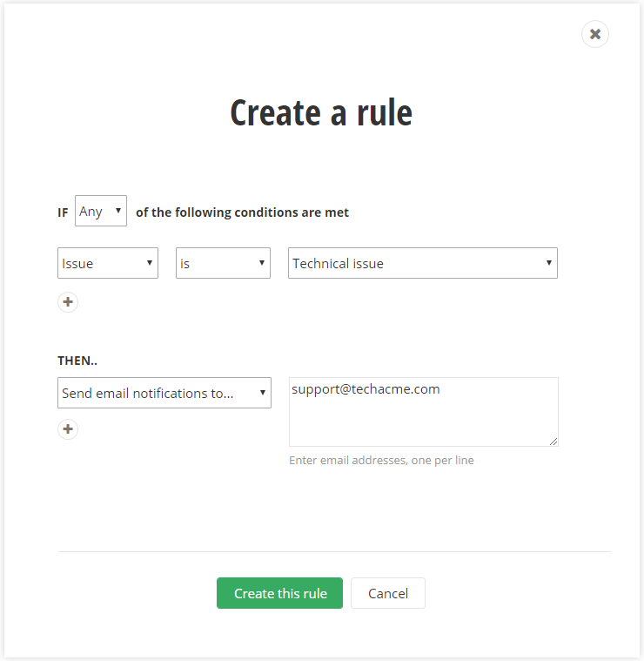This screenshot has height=661, width=644.
Task: Select the Technical issue value dropdown
Action: [422, 263]
